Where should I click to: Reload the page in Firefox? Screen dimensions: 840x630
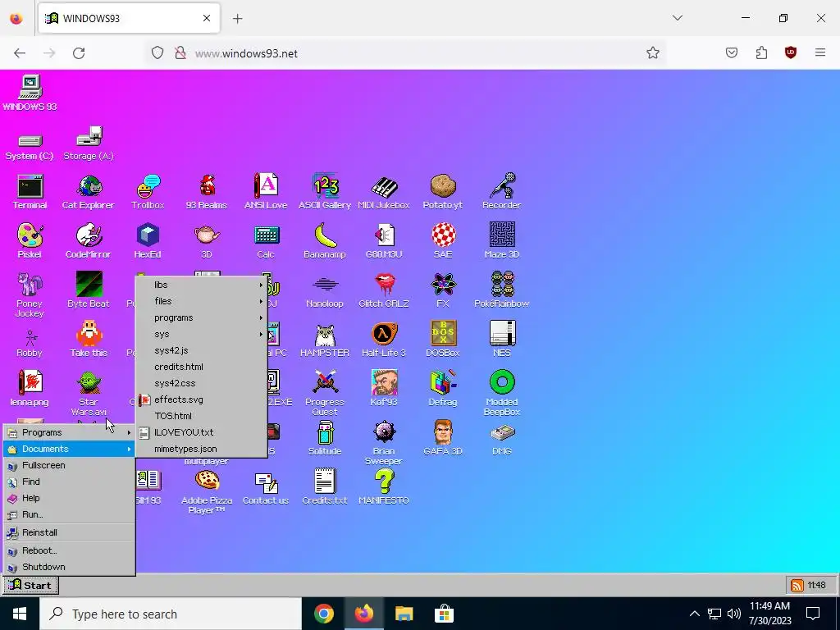pos(79,53)
